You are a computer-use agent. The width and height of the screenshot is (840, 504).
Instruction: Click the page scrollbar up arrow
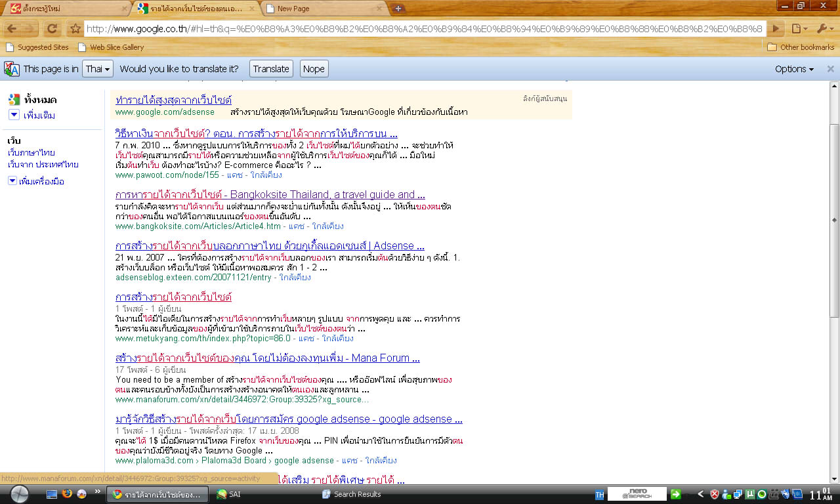[835, 86]
